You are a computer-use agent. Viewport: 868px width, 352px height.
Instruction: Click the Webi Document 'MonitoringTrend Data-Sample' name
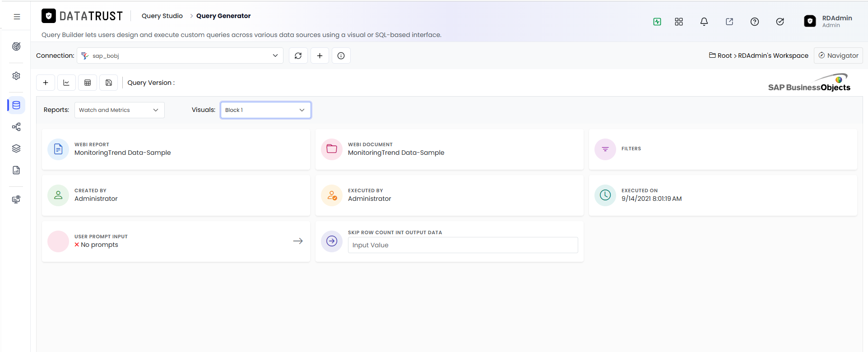(x=396, y=153)
